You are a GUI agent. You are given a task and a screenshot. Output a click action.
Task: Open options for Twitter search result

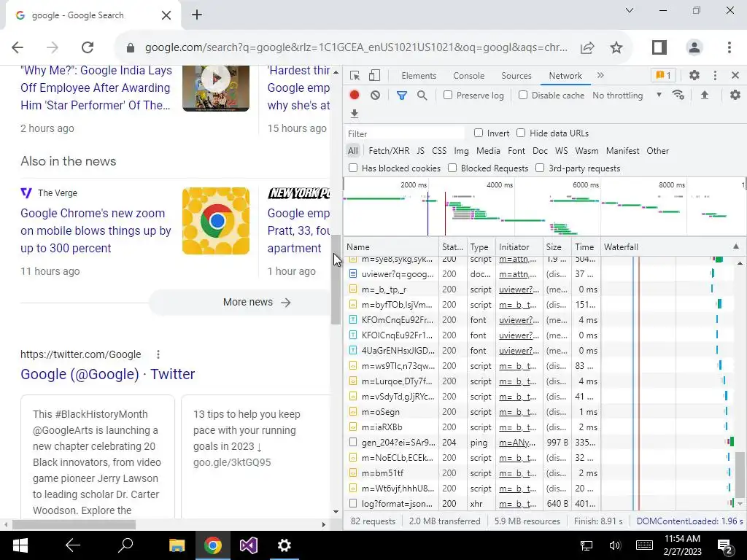point(158,354)
